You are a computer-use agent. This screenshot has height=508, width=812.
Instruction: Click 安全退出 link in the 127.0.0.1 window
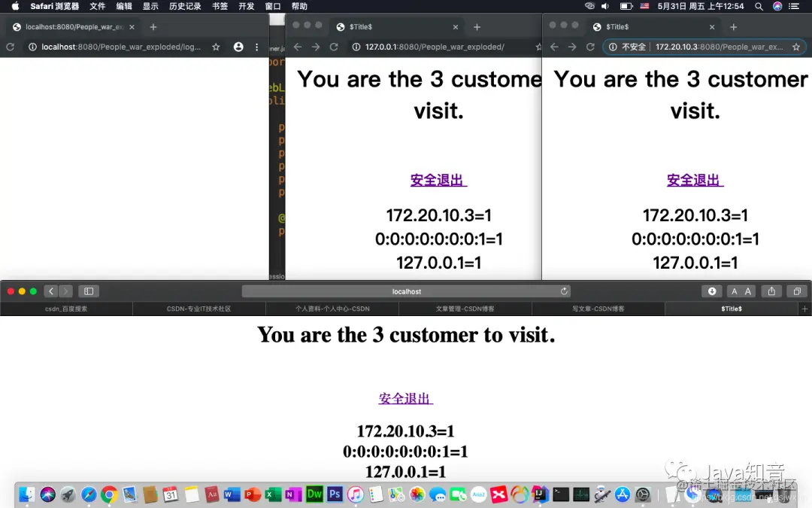click(438, 181)
